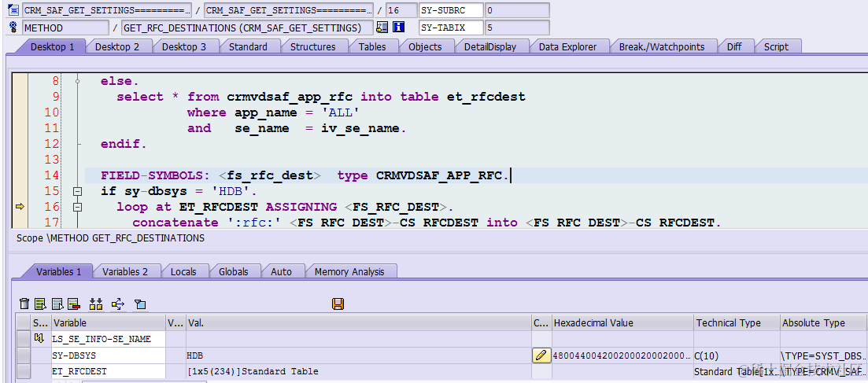Click the pencil edit icon in SY-DBSYS row
Viewport: 868px width, 383px height.
tap(541, 355)
